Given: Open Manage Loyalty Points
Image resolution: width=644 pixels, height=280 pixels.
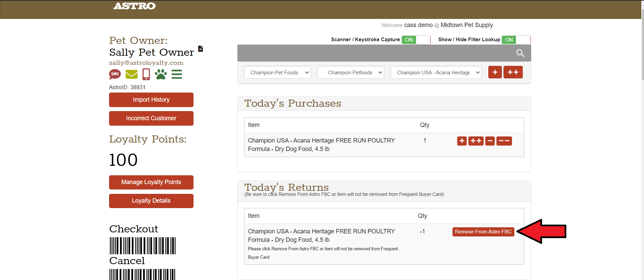Looking at the screenshot, I should point(151,182).
